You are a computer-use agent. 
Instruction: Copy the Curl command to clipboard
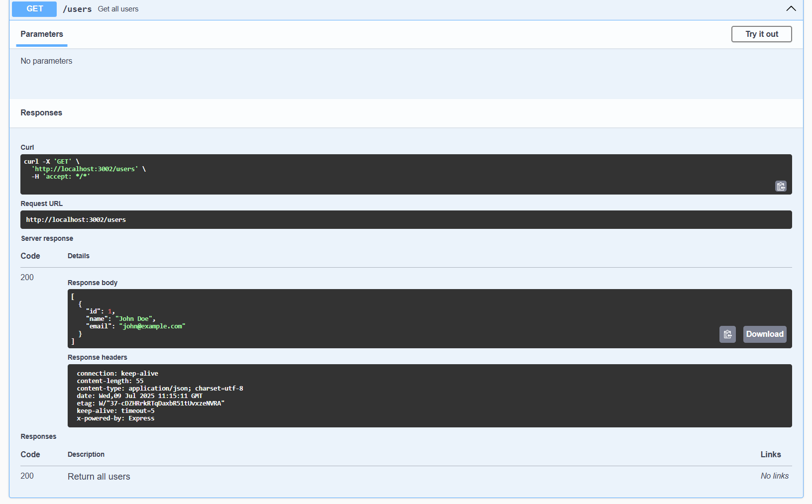tap(781, 186)
